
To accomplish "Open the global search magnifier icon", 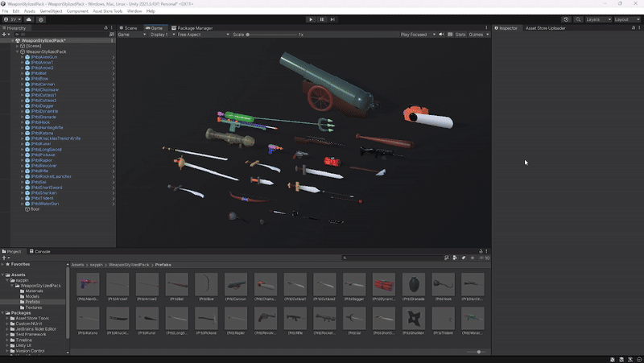I will pos(578,19).
